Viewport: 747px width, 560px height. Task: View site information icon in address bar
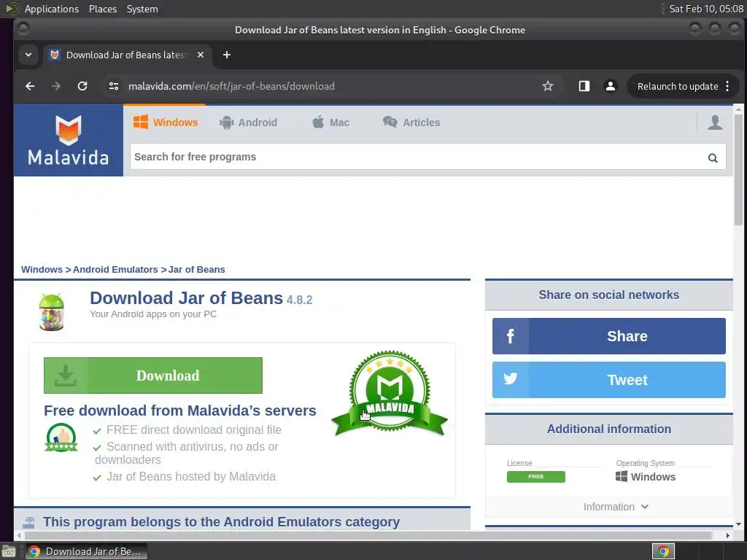pos(113,86)
